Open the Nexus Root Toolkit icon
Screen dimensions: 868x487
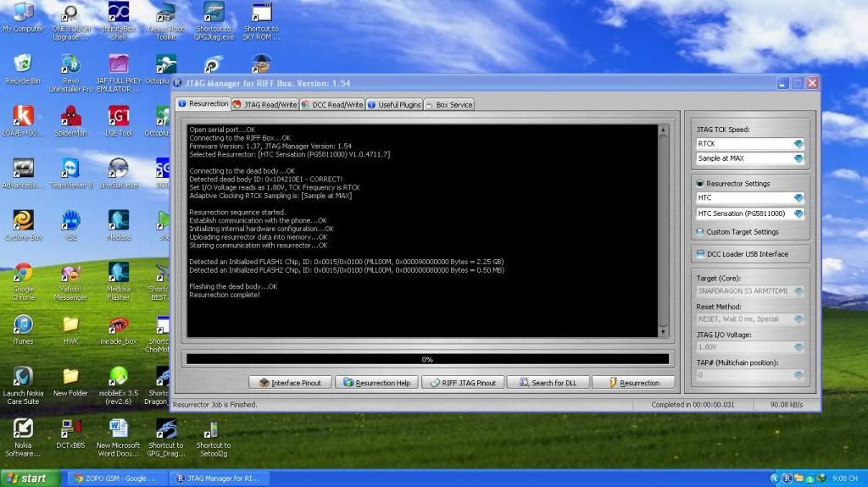click(x=165, y=21)
